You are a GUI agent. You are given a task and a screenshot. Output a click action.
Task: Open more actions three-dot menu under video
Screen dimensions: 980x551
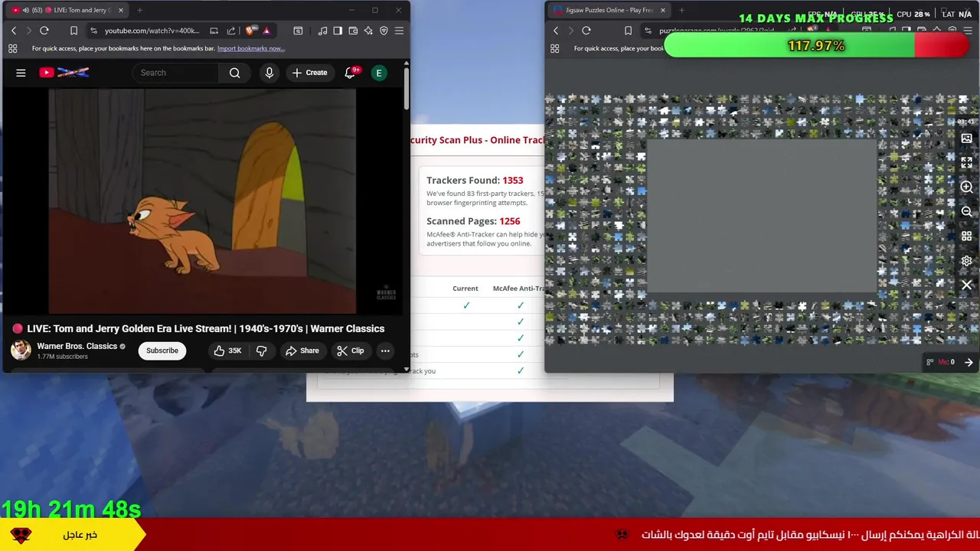(x=385, y=350)
